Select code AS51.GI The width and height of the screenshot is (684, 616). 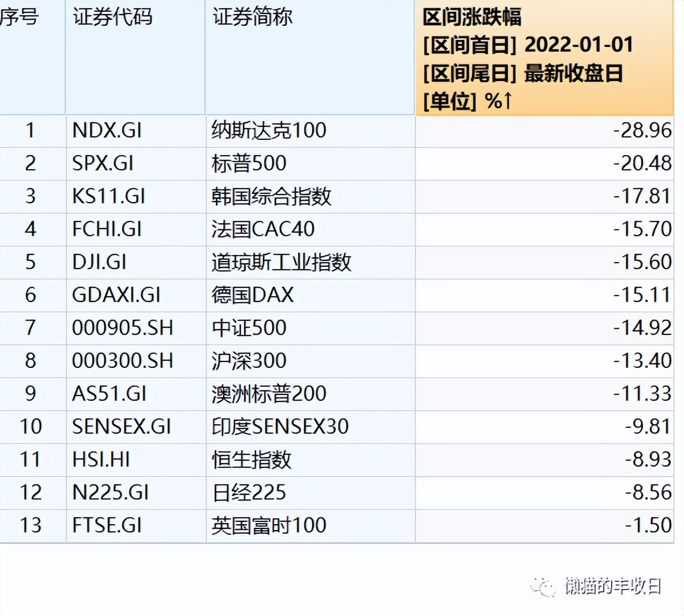tap(109, 394)
